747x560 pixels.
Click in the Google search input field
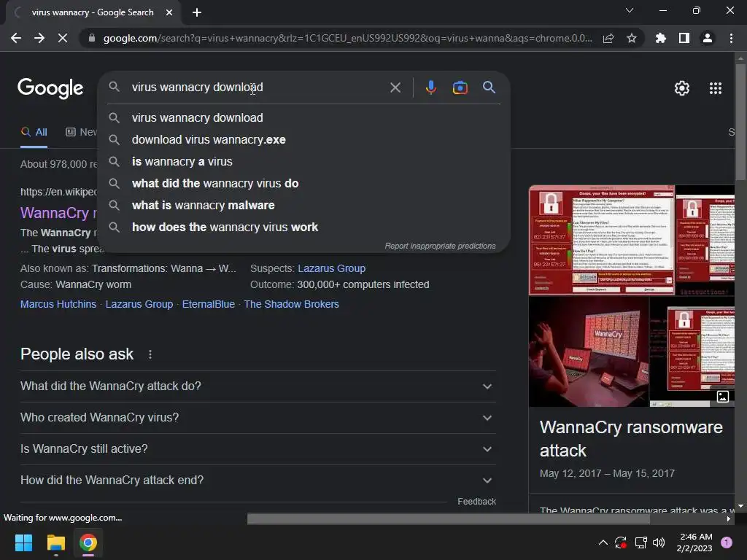click(x=258, y=87)
